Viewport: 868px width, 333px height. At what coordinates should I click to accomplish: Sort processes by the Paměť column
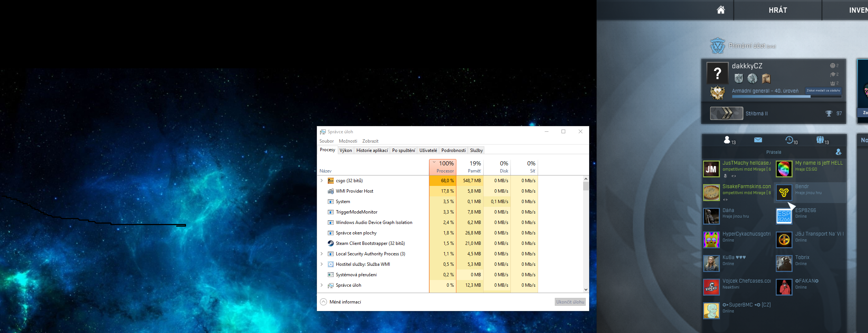point(470,167)
